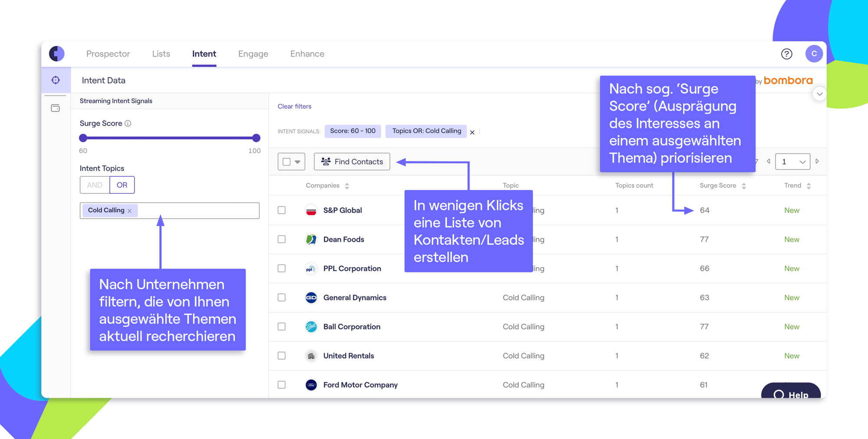Viewport: 868px width, 439px height.
Task: Click the Streaming Intent Signals header
Action: [x=116, y=101]
